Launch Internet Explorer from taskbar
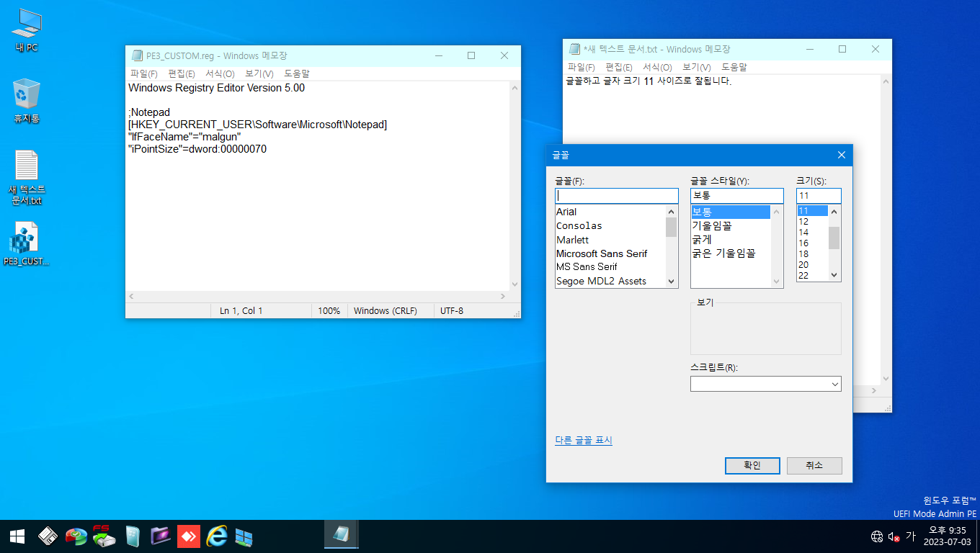The width and height of the screenshot is (980, 553). pyautogui.click(x=217, y=536)
